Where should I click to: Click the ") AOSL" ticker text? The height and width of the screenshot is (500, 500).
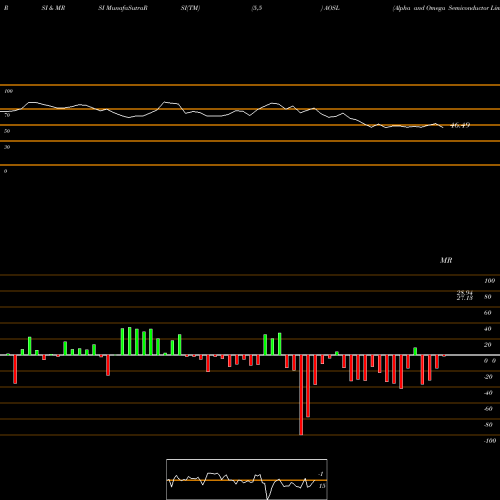pos(330,8)
